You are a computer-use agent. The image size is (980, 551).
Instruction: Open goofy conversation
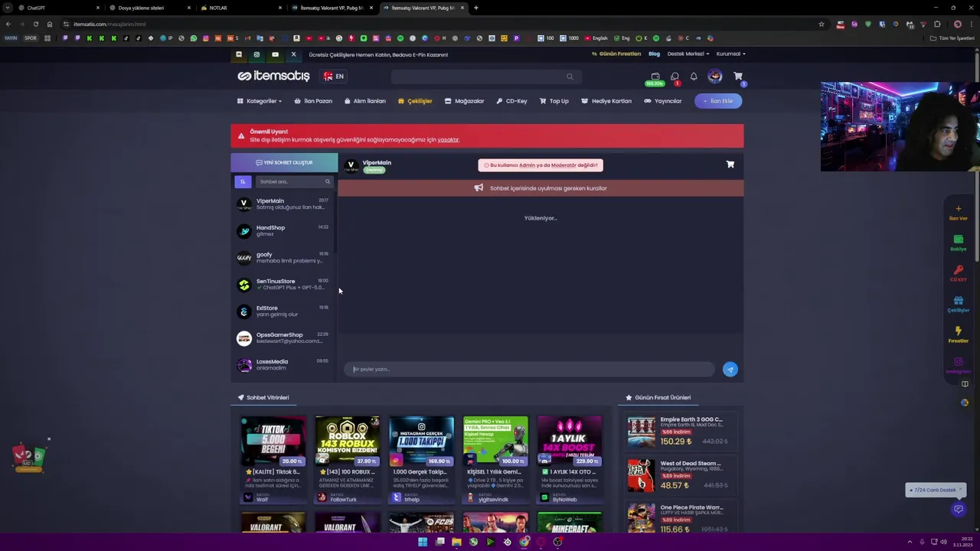click(284, 257)
